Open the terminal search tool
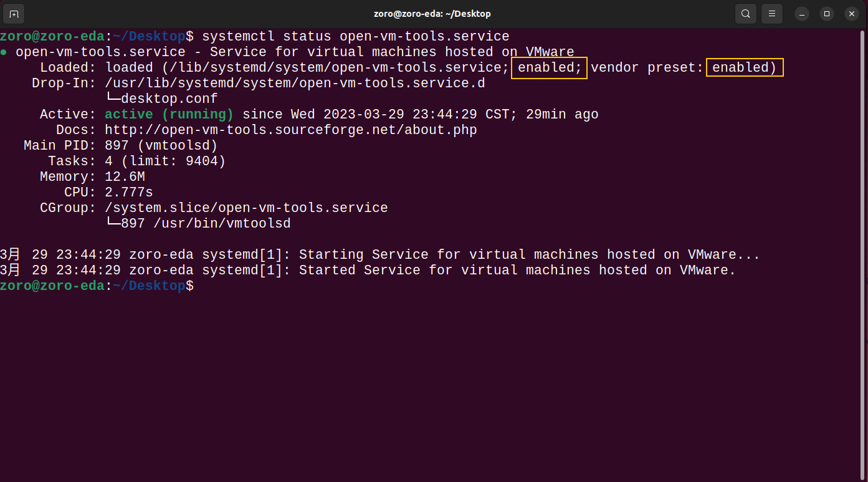Screen dimensions: 868x482 click(x=746, y=14)
